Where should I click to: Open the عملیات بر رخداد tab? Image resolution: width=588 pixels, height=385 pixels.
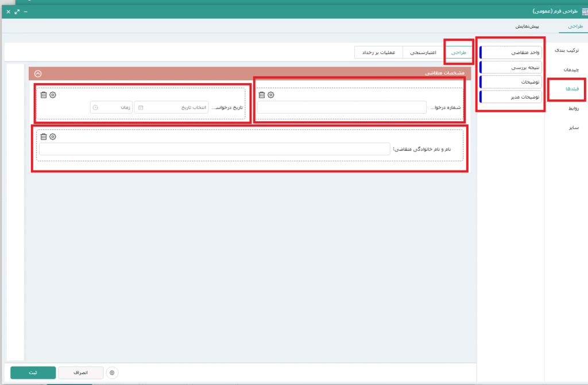377,53
